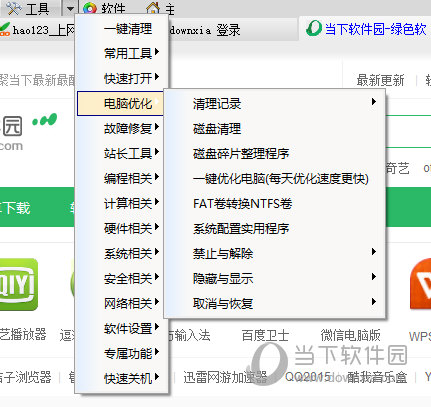This screenshot has width=431, height=407.
Task: Open the 快速关机 submenu
Action: click(x=122, y=379)
